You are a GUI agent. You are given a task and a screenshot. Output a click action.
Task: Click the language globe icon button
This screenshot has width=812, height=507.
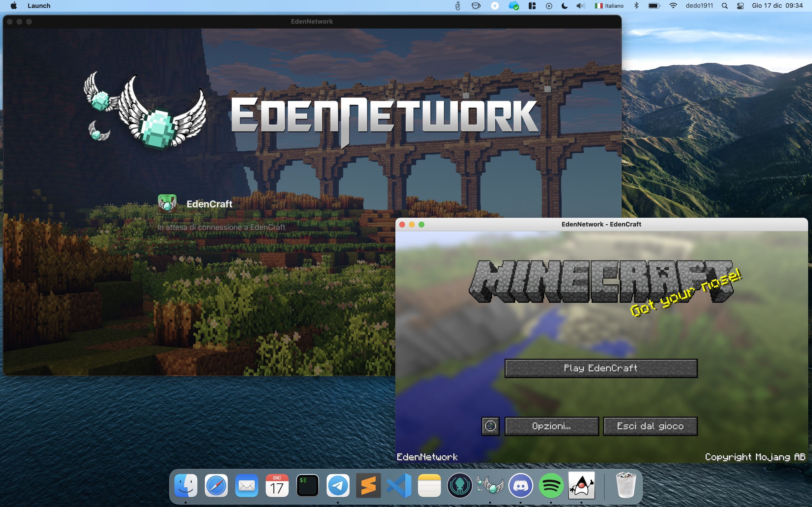[490, 426]
